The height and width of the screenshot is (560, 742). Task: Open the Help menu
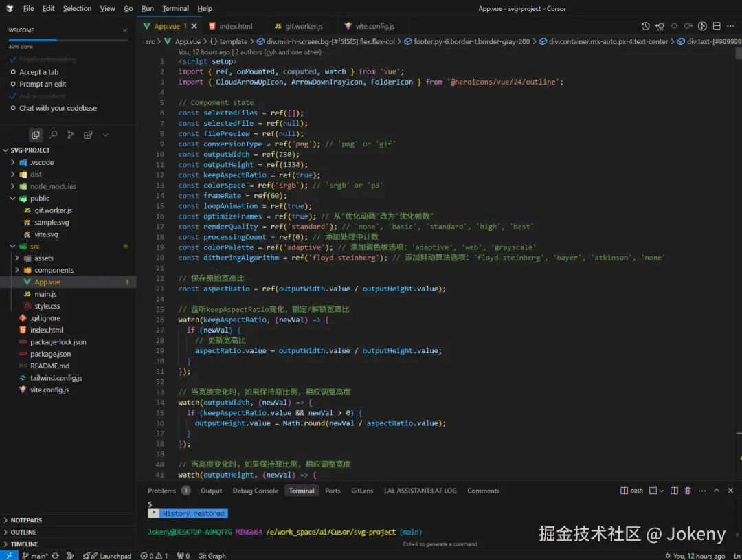(205, 8)
